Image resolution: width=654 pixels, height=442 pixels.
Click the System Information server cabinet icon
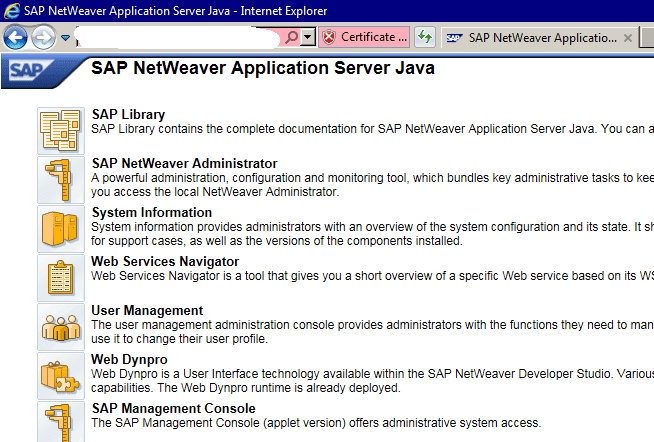click(x=61, y=229)
